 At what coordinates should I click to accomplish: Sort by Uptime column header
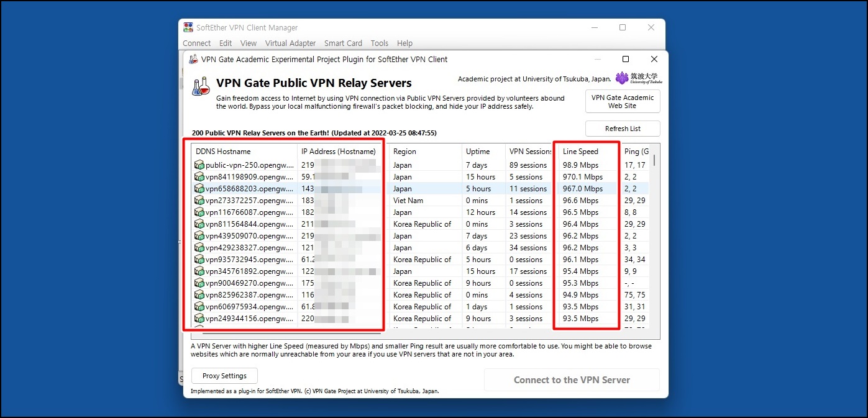pyautogui.click(x=484, y=152)
